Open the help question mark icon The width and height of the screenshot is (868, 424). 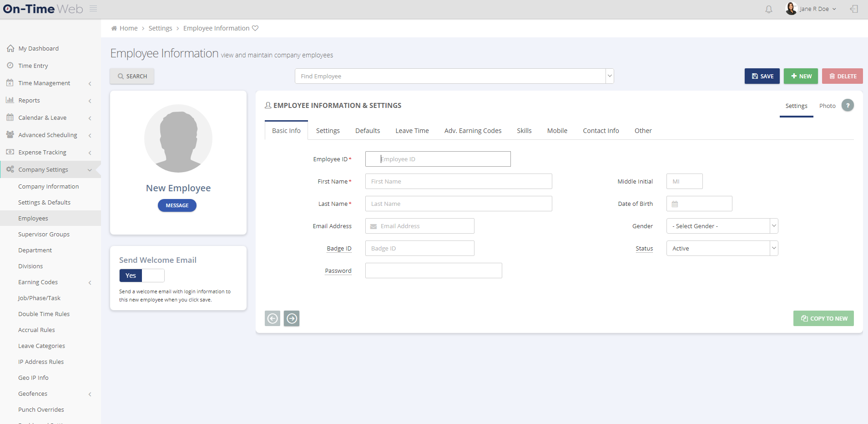pyautogui.click(x=848, y=105)
